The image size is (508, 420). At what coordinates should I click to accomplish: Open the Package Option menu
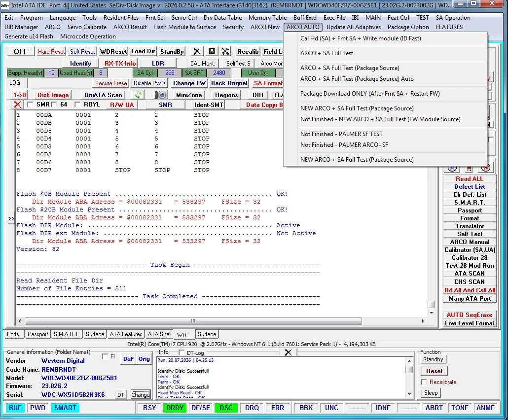[x=408, y=27]
